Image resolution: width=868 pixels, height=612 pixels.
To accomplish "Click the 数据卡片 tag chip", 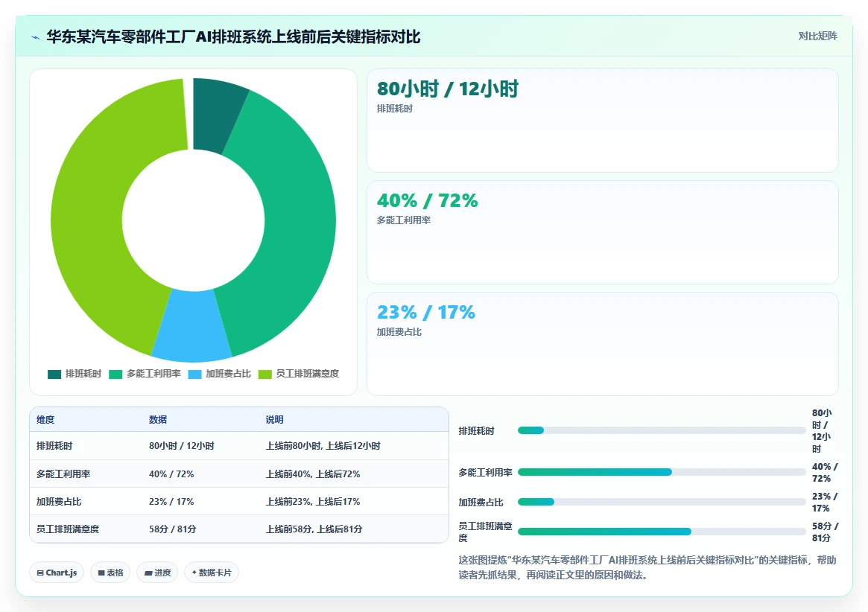I will click(212, 573).
